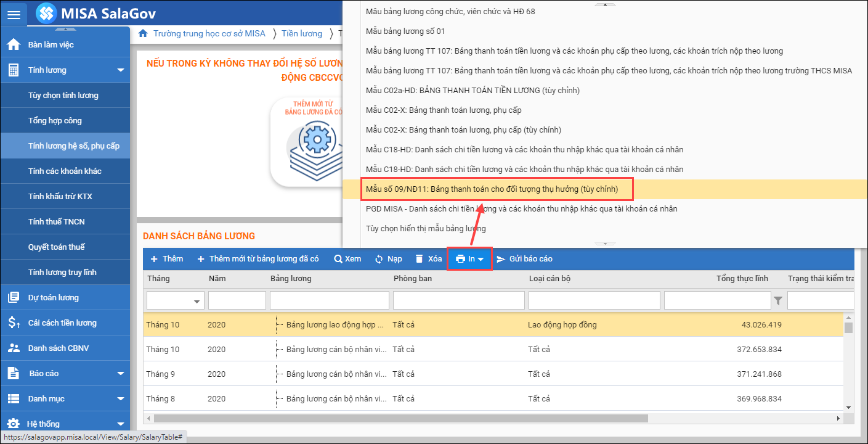This screenshot has height=444, width=868.
Task: Choose Mẫu bảng lương TT 107 trường THCS MISA
Action: [609, 70]
